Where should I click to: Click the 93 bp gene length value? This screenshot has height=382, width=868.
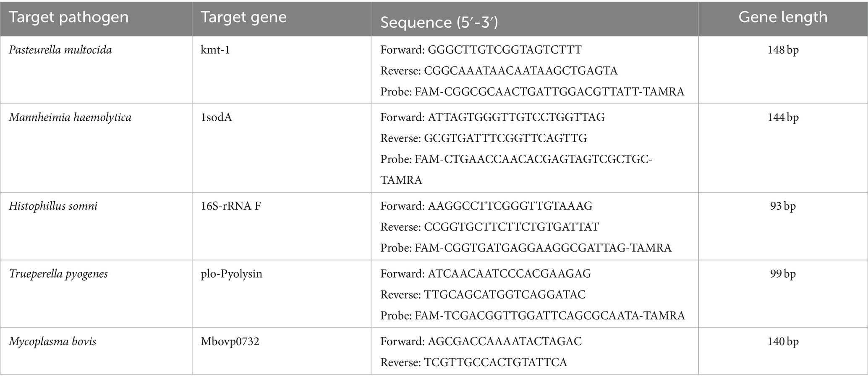[783, 206]
